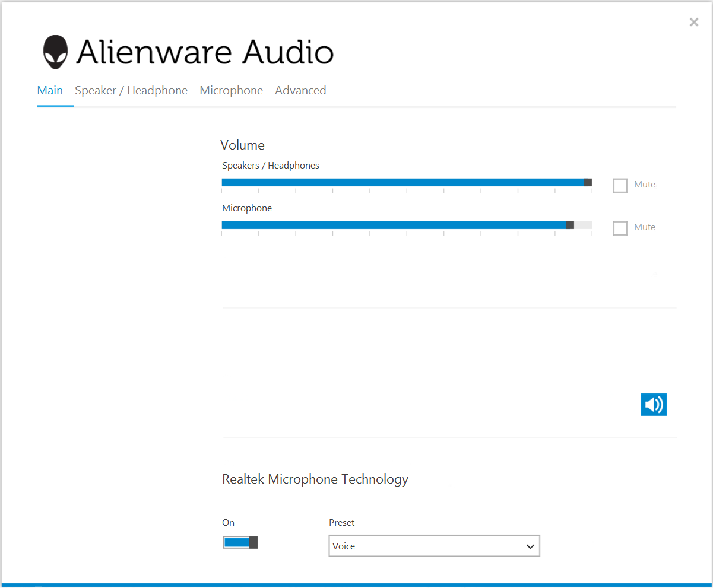Open the Preset dropdown showing Voice
Image resolution: width=713 pixels, height=588 pixels.
pyautogui.click(x=434, y=546)
